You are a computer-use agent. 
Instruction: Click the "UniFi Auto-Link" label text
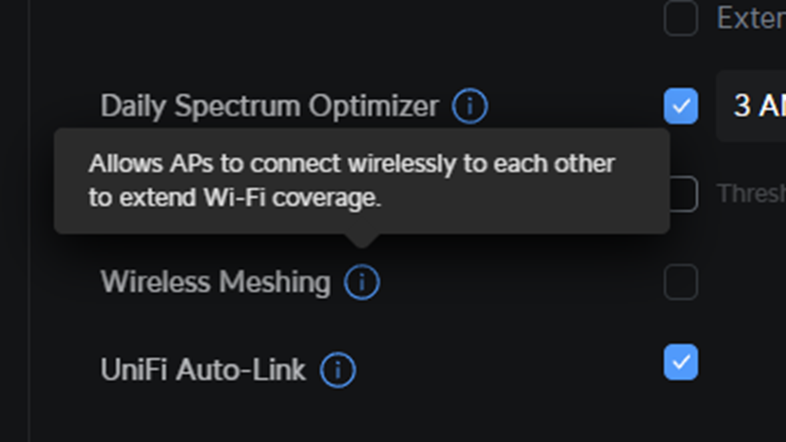point(203,370)
